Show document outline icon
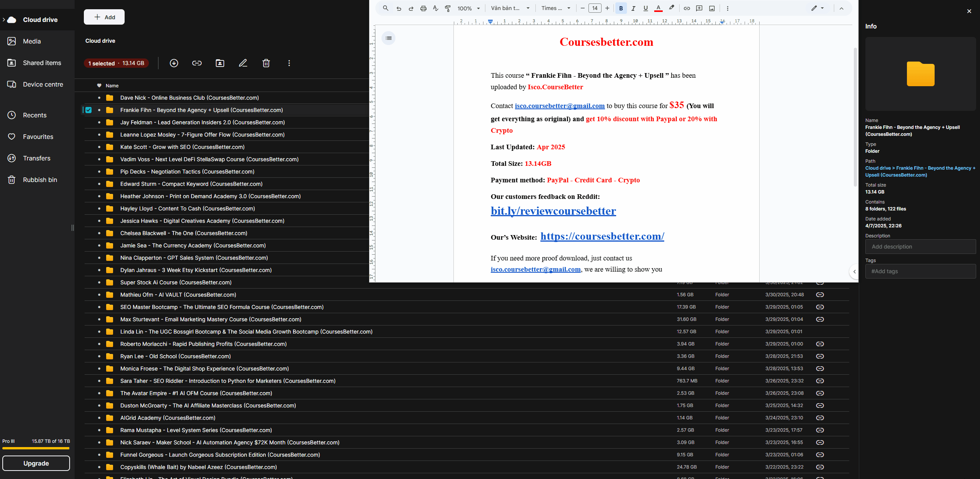This screenshot has height=479, width=980. click(388, 38)
